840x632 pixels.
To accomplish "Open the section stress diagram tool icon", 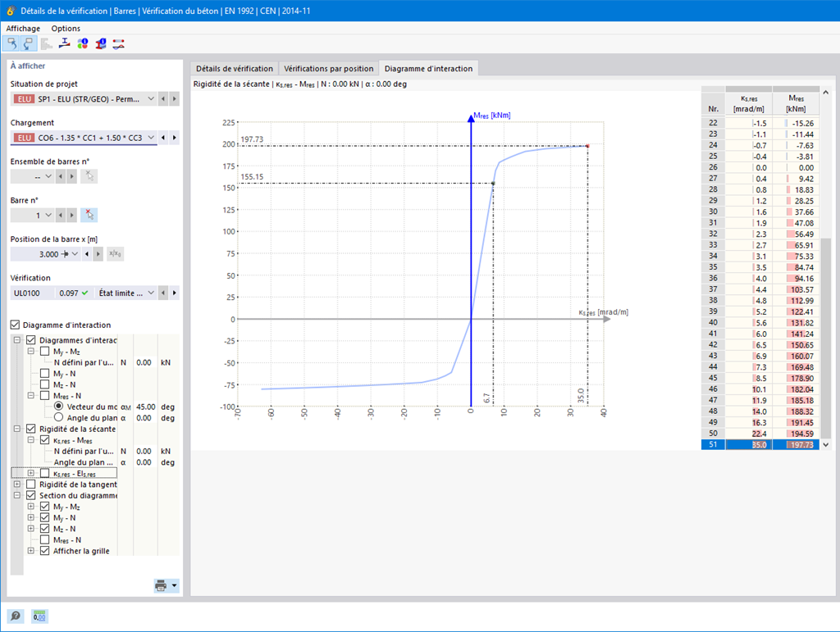I will click(64, 44).
